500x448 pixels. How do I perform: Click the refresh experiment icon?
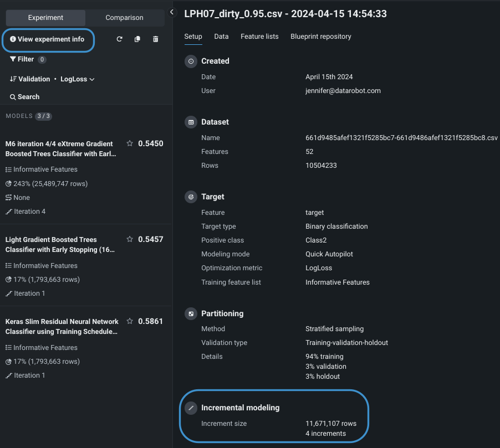[x=119, y=39]
